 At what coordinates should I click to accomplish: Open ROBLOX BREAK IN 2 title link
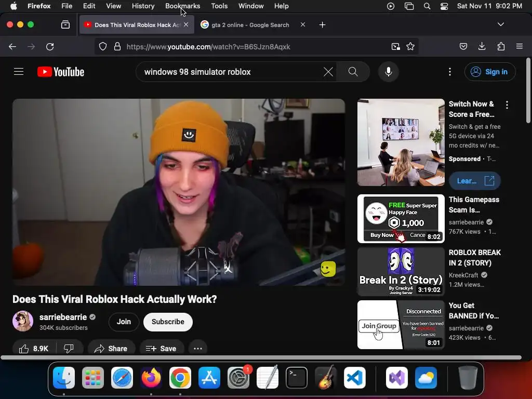click(x=475, y=258)
